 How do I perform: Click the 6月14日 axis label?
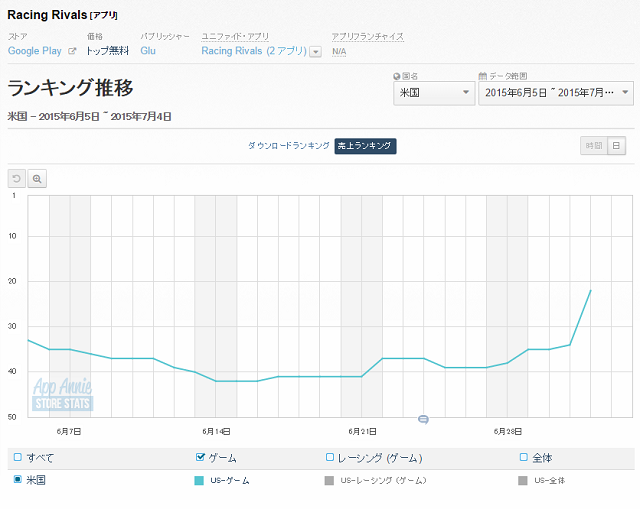pyautogui.click(x=216, y=431)
